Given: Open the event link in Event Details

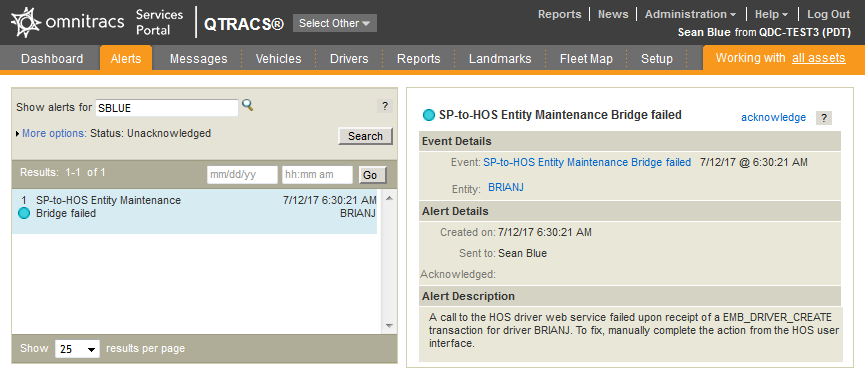Looking at the screenshot, I should 587,162.
